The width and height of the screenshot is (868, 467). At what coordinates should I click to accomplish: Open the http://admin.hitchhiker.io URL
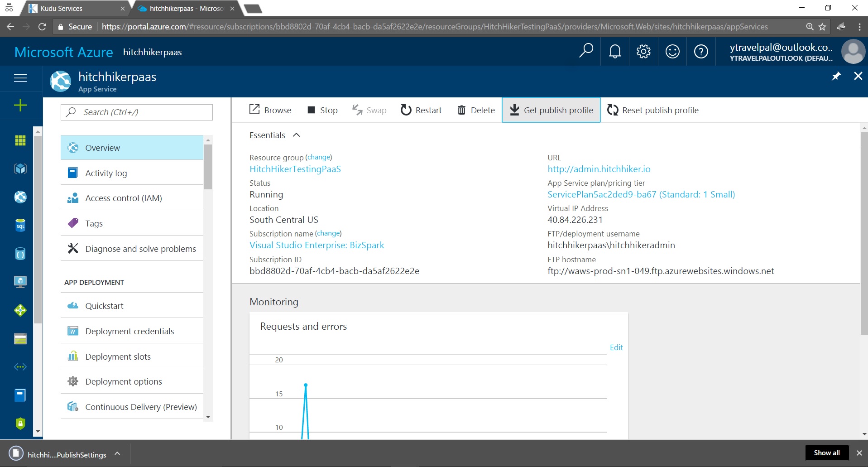[x=599, y=169]
